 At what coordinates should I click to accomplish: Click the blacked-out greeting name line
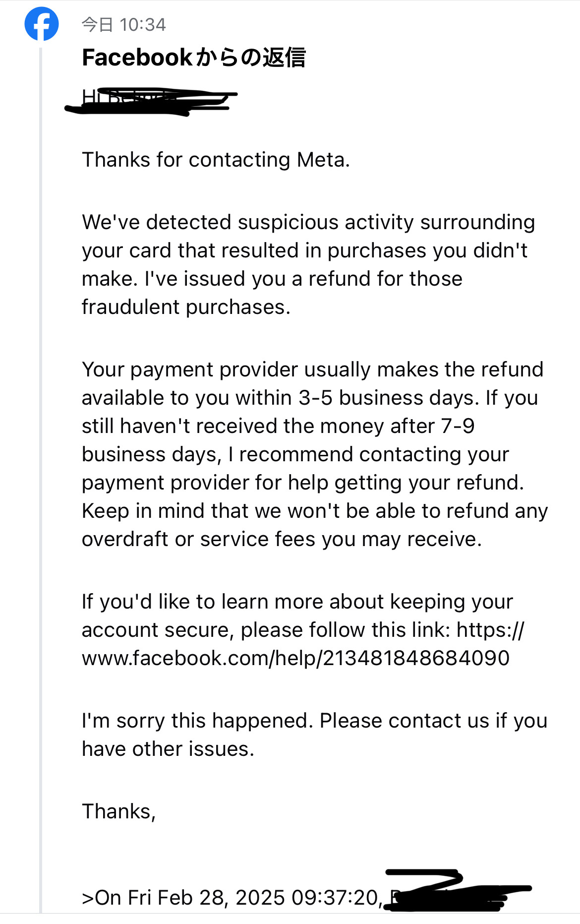pyautogui.click(x=151, y=101)
